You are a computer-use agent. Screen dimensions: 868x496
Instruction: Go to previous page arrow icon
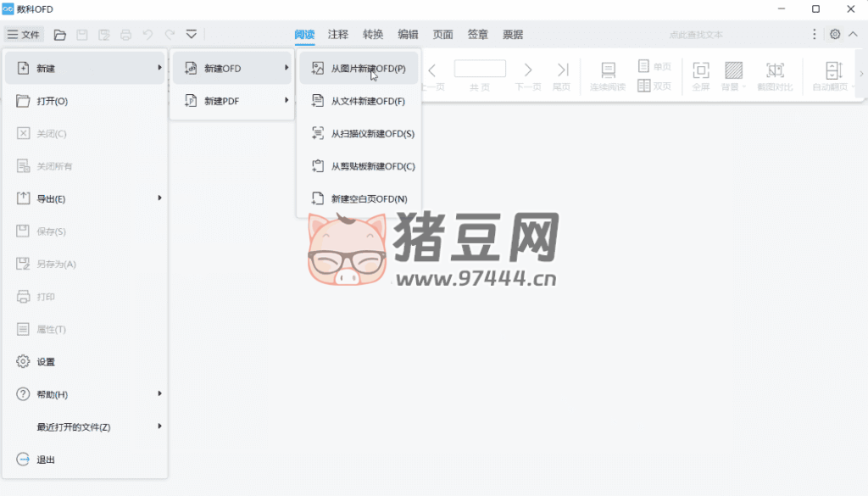click(x=432, y=70)
